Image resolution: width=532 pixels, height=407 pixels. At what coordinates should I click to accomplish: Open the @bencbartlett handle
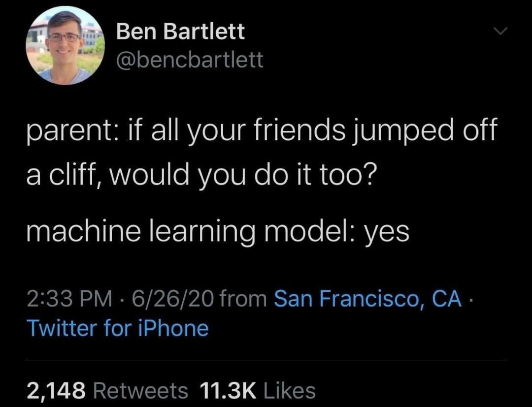[x=190, y=60]
